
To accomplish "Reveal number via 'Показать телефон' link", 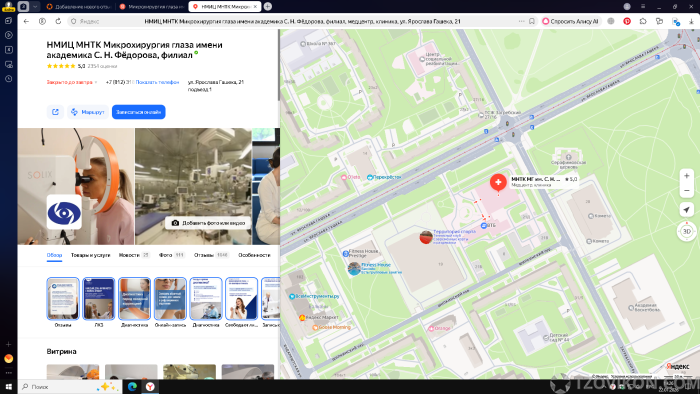I will [157, 82].
